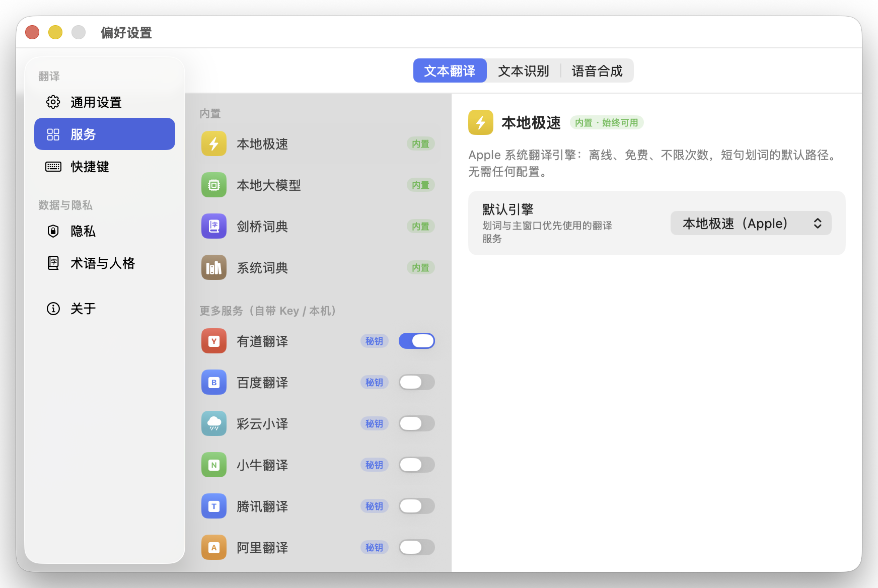The image size is (878, 588).
Task: Click the brown books icon of 系统词典
Action: coord(214,268)
